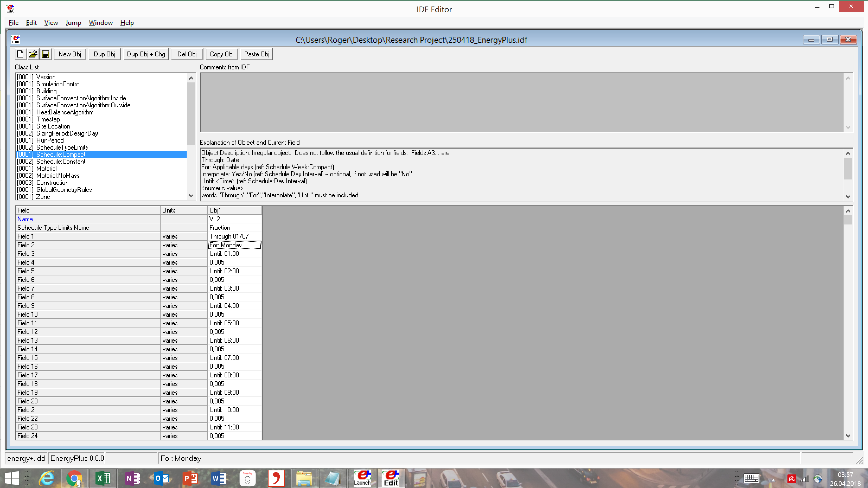Screen dimensions: 868x488
Task: Open the Window menu
Action: click(101, 23)
